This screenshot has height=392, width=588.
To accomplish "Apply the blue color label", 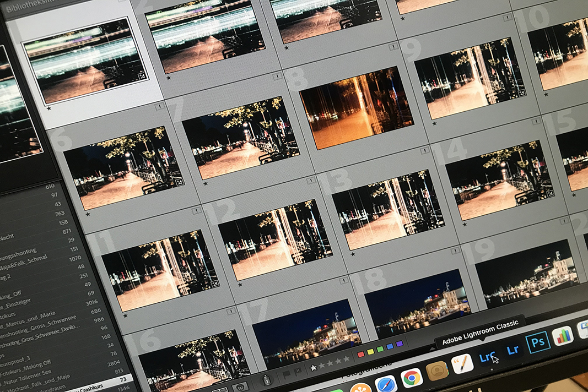I will (x=390, y=346).
